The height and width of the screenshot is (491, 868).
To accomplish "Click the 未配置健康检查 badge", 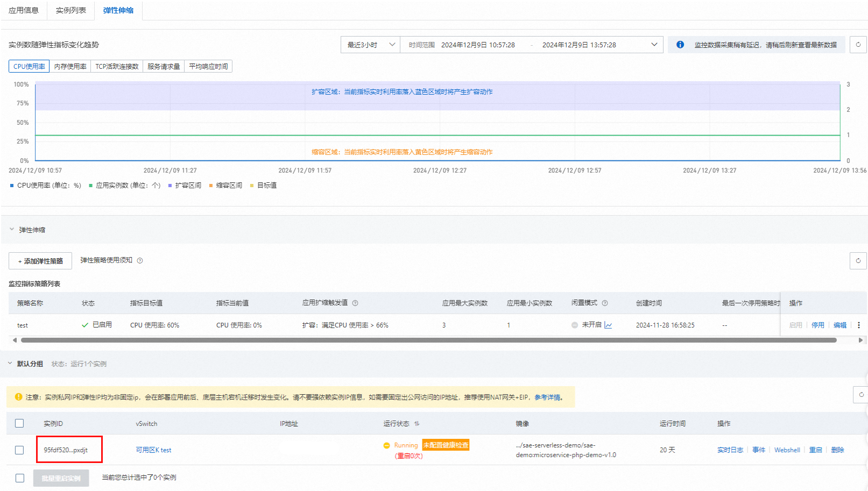I will click(x=446, y=445).
